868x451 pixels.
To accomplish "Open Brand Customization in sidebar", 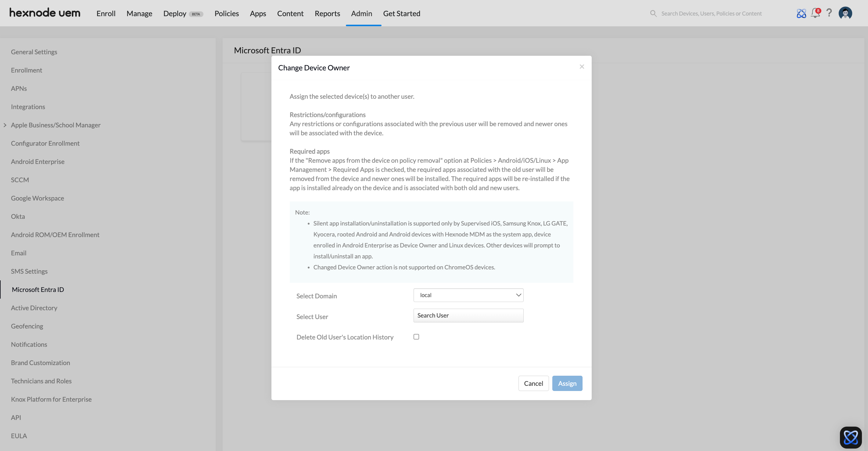I will pyautogui.click(x=40, y=363).
